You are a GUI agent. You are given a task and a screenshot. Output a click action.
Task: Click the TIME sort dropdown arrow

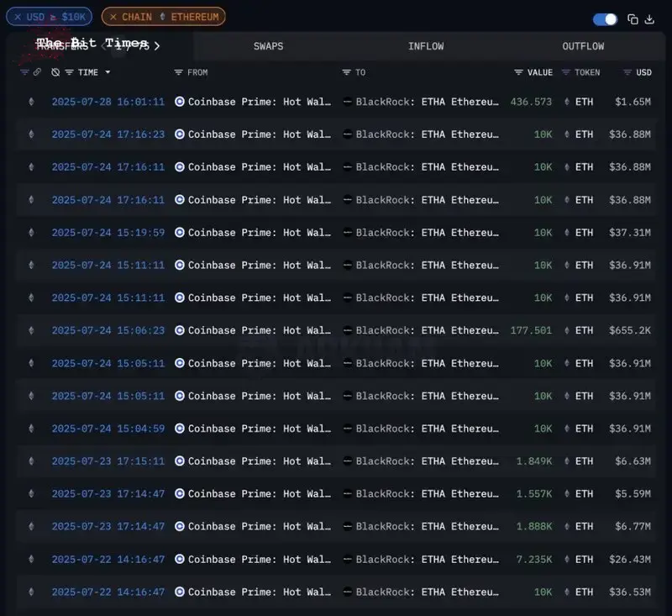pyautogui.click(x=108, y=72)
